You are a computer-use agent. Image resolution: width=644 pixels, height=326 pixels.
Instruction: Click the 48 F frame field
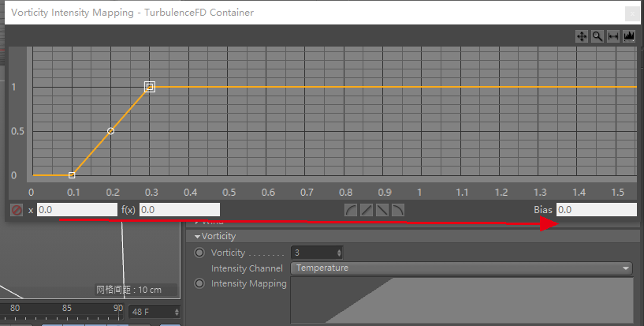click(x=151, y=312)
